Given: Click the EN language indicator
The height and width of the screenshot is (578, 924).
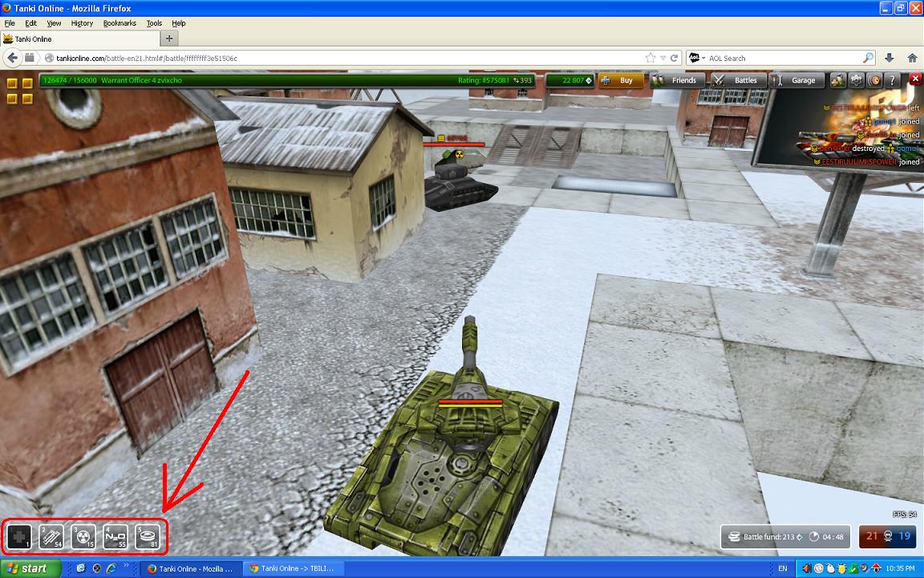Looking at the screenshot, I should click(x=783, y=568).
